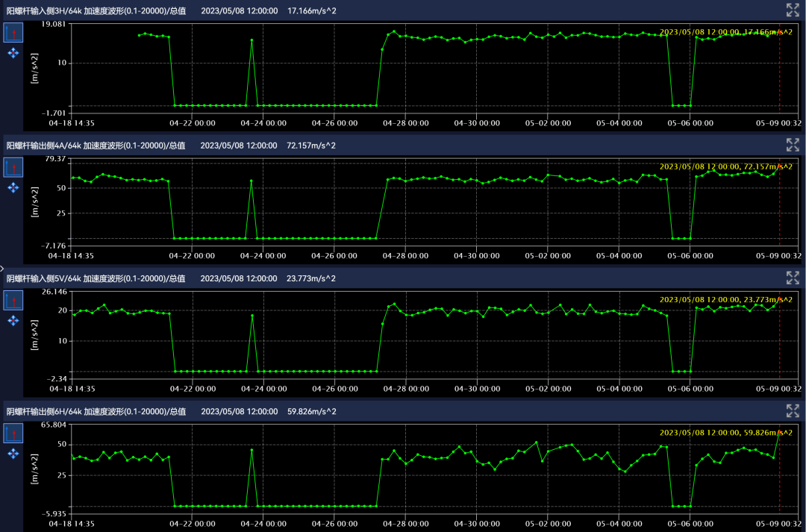The image size is (806, 532).
Task: Click the 3H/64k chart title header
Action: pyautogui.click(x=96, y=11)
